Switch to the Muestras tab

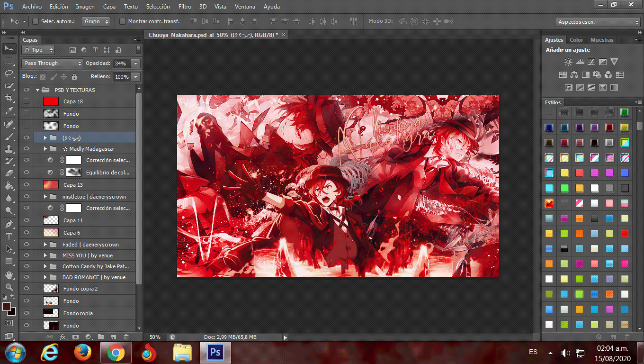pos(601,40)
